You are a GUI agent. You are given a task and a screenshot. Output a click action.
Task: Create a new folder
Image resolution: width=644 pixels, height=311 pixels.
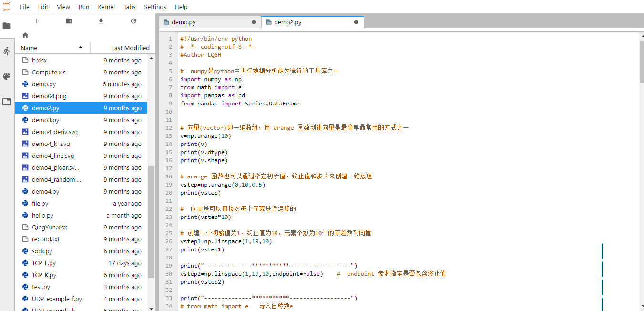69,21
